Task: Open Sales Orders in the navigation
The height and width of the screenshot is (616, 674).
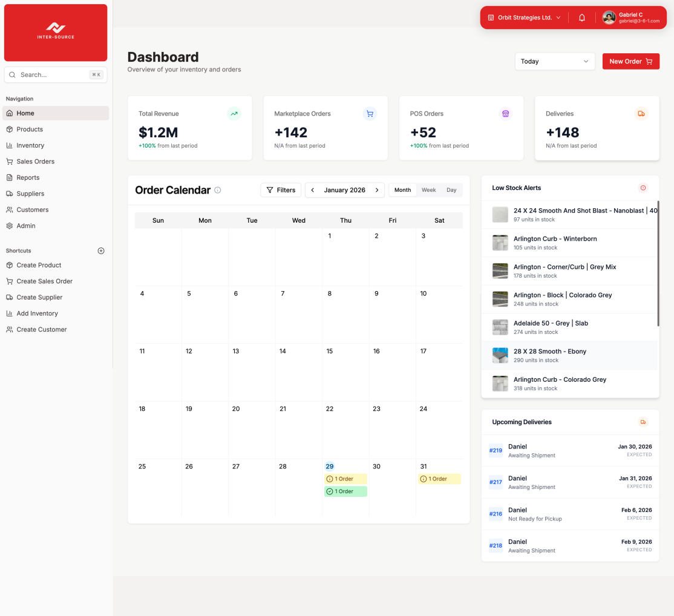Action: pos(35,162)
